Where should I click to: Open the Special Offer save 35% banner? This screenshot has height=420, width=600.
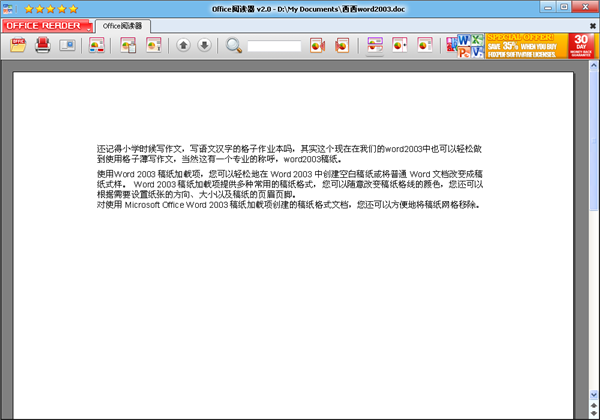tap(527, 46)
